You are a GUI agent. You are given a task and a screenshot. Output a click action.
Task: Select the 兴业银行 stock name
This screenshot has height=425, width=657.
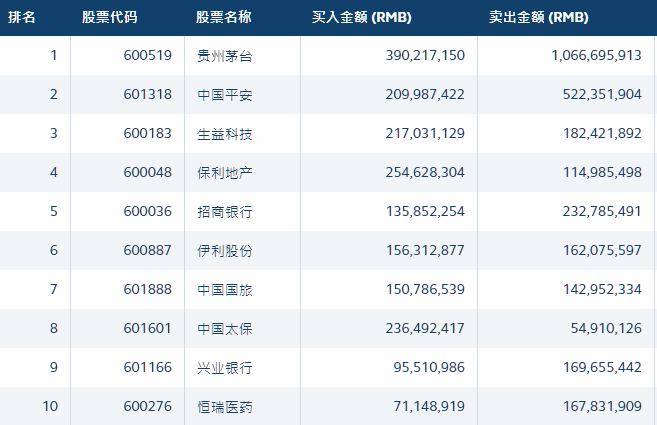226,368
